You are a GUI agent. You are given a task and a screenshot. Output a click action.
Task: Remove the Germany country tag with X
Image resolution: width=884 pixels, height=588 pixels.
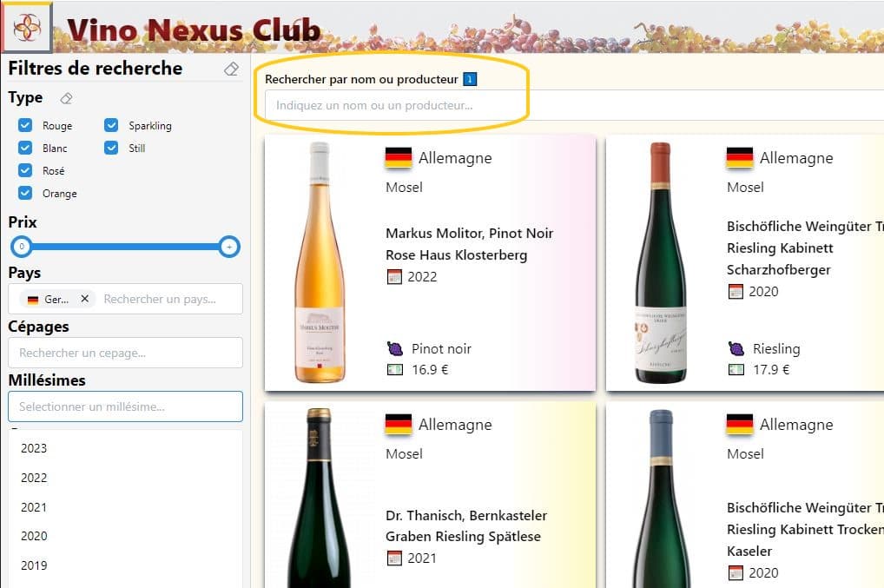pyautogui.click(x=84, y=299)
